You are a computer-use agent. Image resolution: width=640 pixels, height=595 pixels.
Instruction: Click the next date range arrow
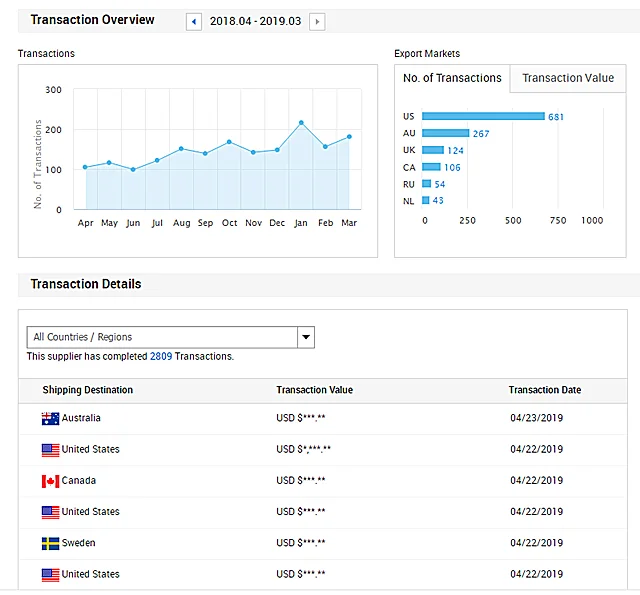317,21
